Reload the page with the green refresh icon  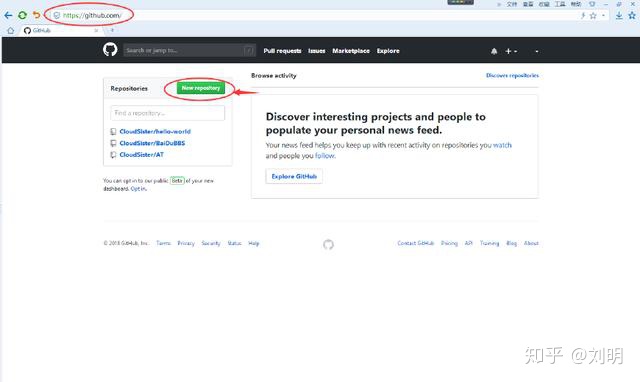point(22,16)
